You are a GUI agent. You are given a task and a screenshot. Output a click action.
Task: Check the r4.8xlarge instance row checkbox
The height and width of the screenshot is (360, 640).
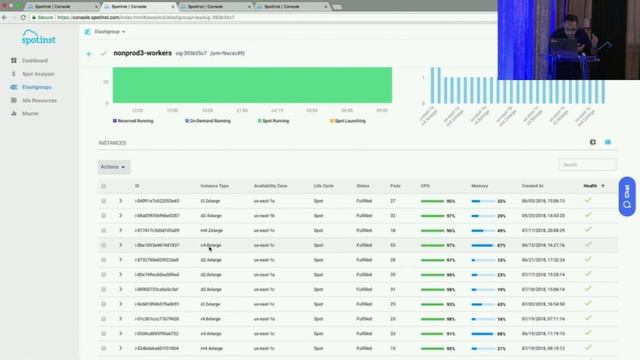coord(104,319)
